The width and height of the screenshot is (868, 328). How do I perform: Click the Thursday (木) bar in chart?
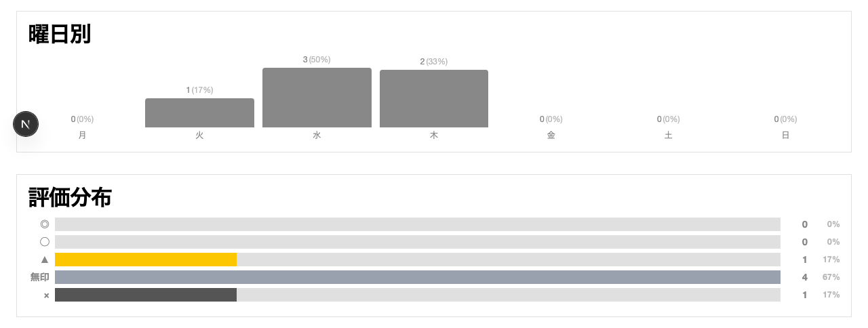[x=434, y=99]
